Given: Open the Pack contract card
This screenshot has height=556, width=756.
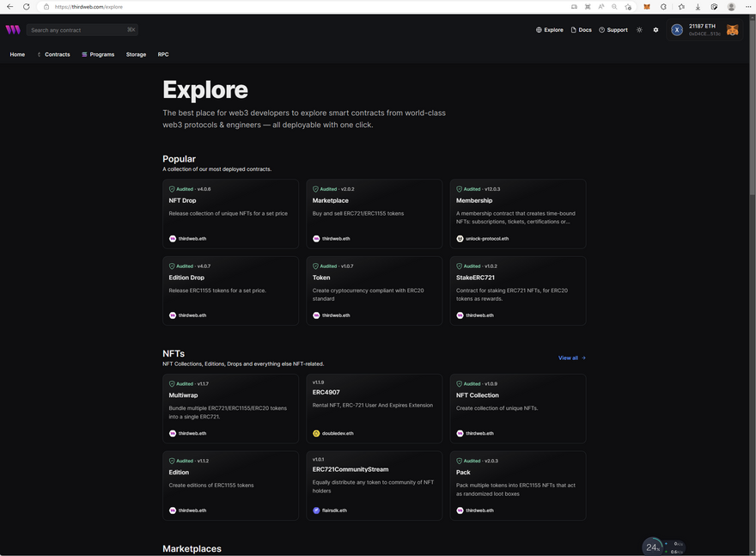Looking at the screenshot, I should (x=518, y=486).
